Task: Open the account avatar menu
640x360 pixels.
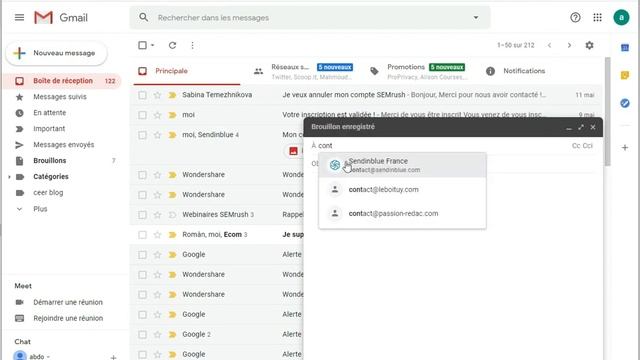Action: [621, 18]
